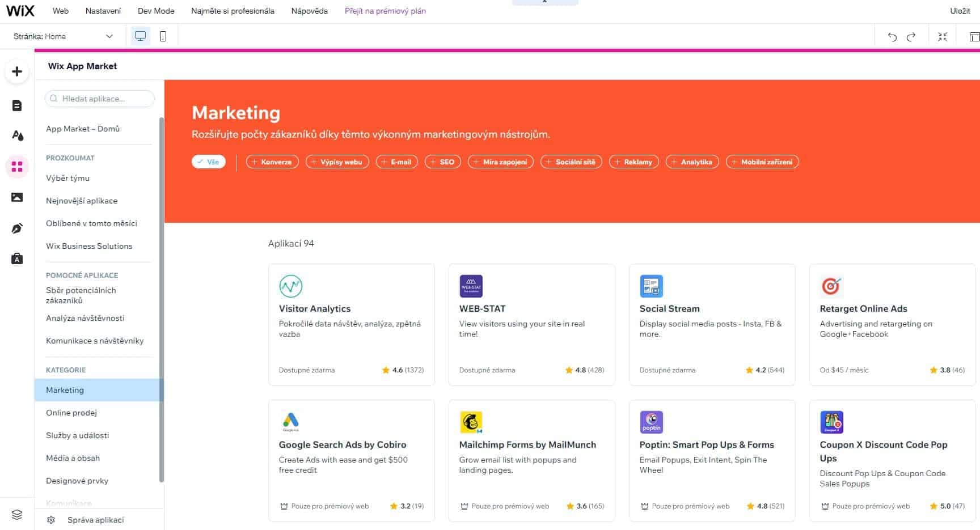Screen dimensions: 980x530
Task: Open Analýza návštěvnosti
Action: coord(85,318)
